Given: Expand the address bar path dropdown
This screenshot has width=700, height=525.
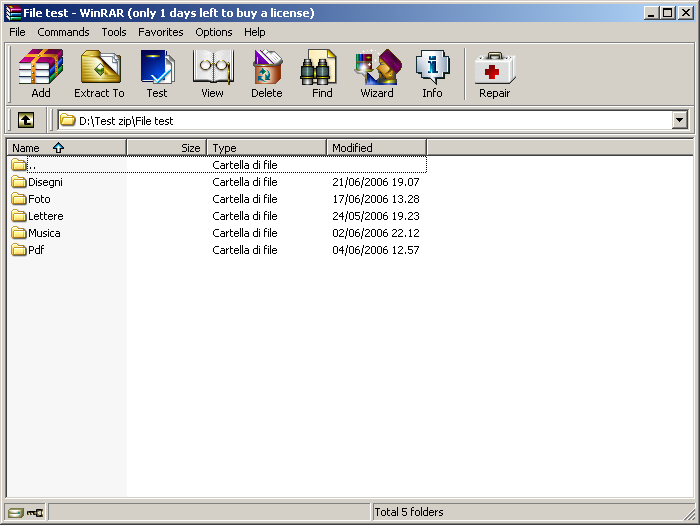Looking at the screenshot, I should [x=680, y=120].
